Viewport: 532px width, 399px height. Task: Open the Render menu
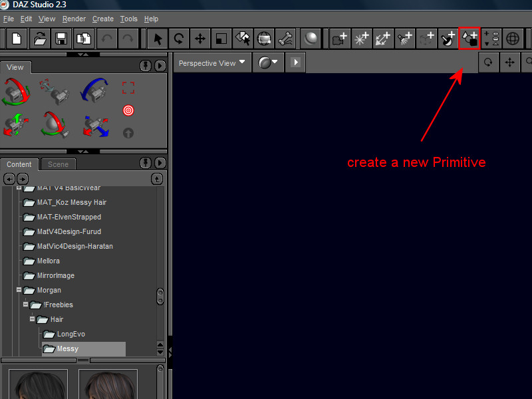(x=74, y=19)
